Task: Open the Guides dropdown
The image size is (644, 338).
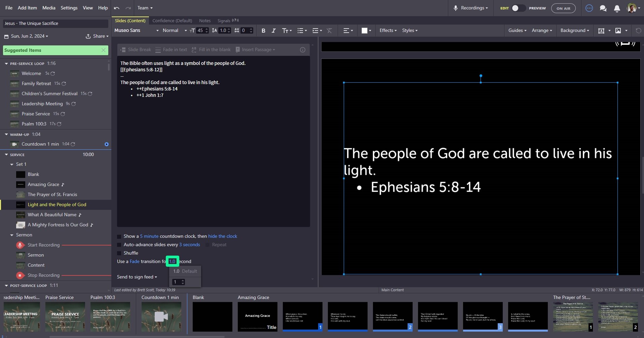Action: point(517,31)
